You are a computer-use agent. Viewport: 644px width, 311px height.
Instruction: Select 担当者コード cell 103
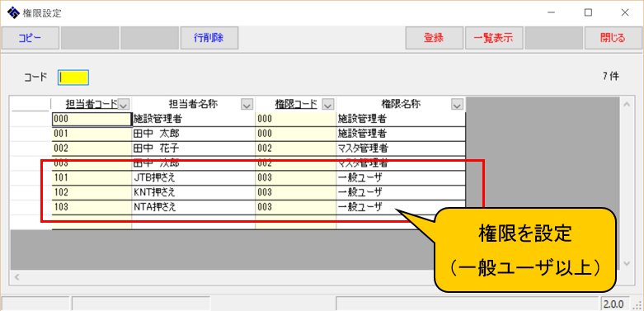[92, 207]
